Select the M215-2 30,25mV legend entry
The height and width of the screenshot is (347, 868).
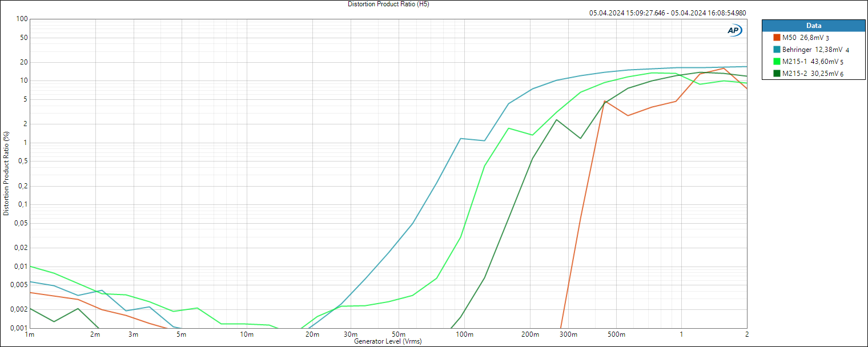pyautogui.click(x=814, y=74)
